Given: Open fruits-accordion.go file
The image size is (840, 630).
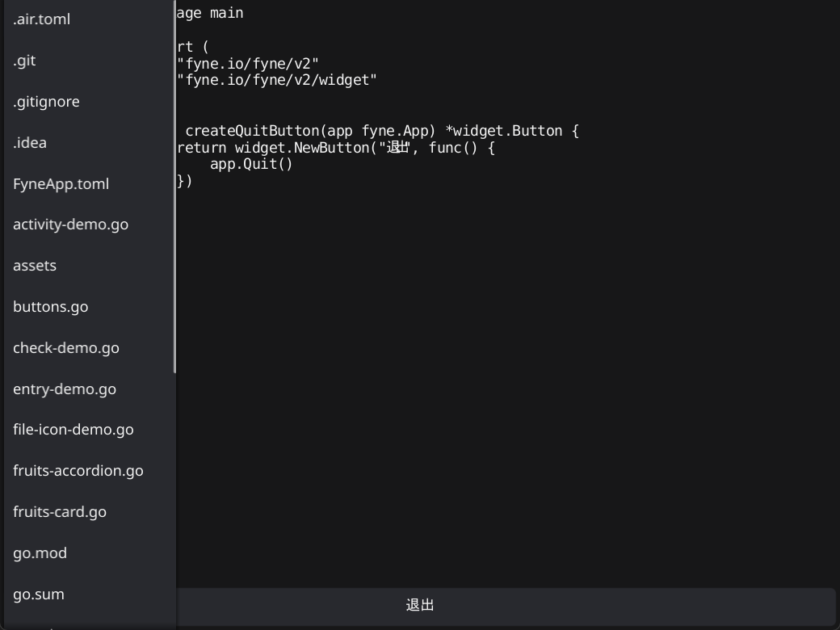Looking at the screenshot, I should point(78,471).
